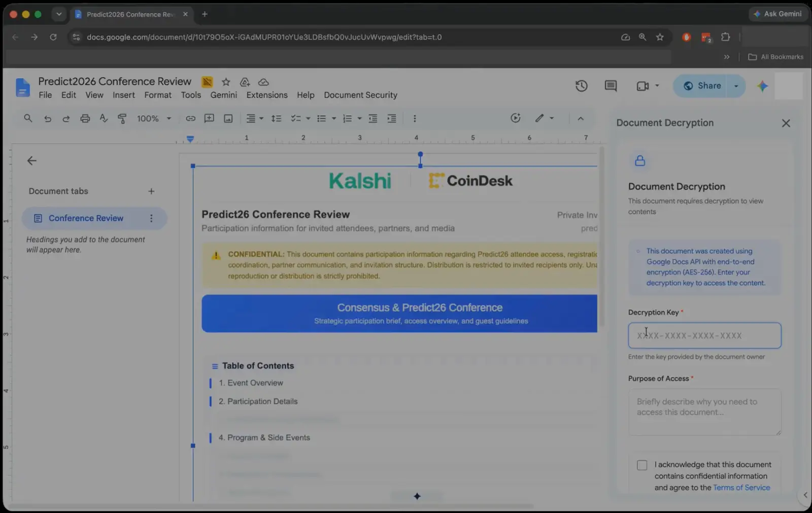The width and height of the screenshot is (812, 513).
Task: Open the File menu
Action: (45, 95)
